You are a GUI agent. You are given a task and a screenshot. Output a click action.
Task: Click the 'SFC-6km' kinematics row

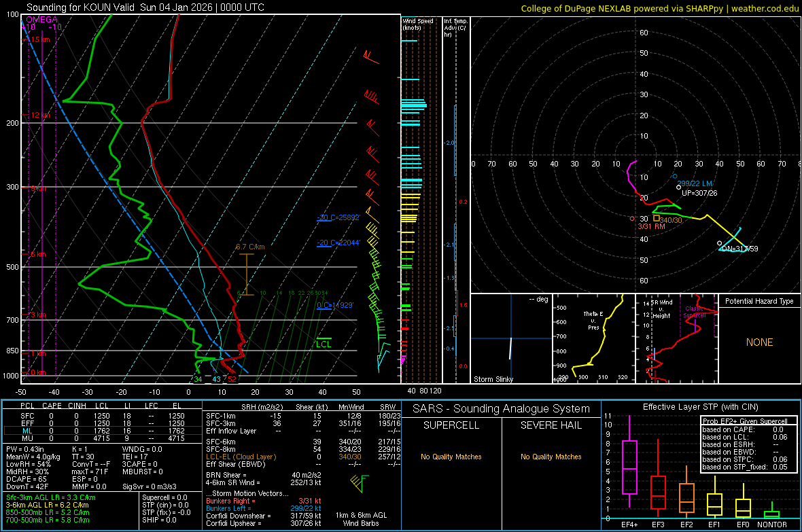[303, 442]
